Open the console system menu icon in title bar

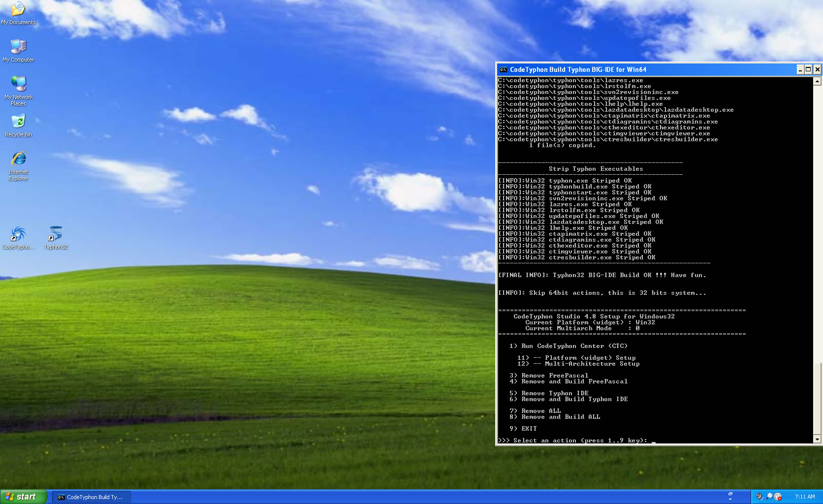tap(503, 69)
